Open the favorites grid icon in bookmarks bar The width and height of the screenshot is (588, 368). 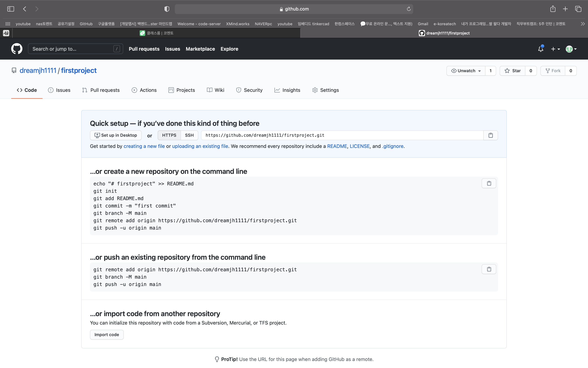tap(8, 24)
